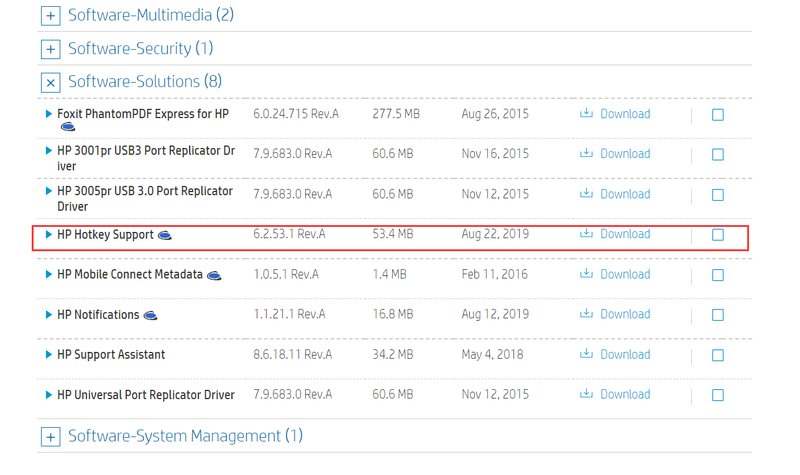Expand HP Mobile Connect Metadata details triangle
800x475 pixels.
point(48,274)
